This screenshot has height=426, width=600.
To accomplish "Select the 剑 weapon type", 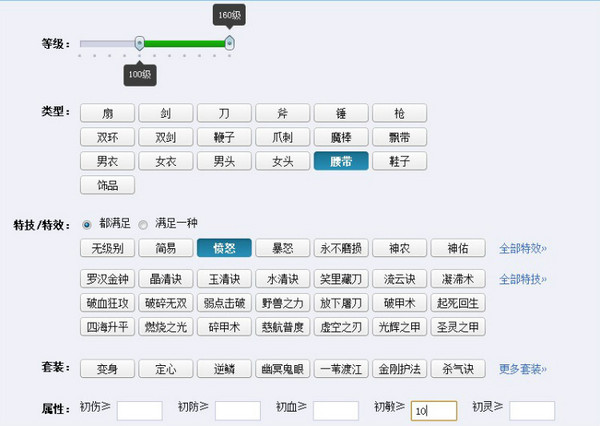I will coord(166,113).
